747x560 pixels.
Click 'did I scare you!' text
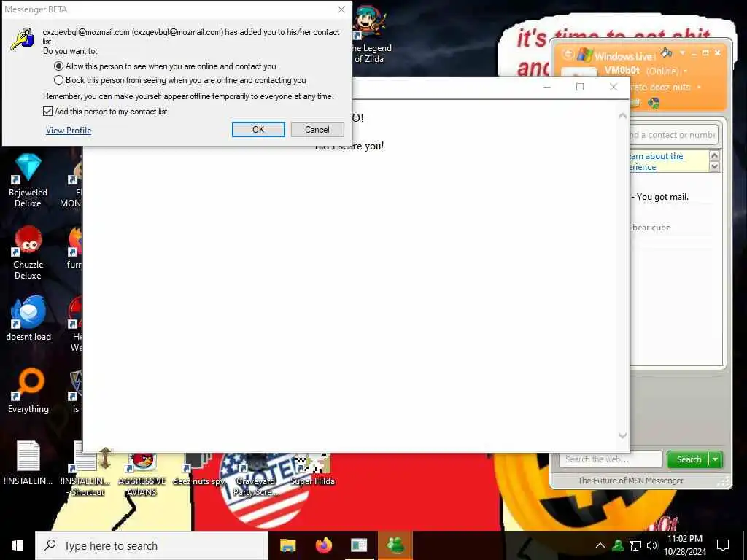coord(349,146)
